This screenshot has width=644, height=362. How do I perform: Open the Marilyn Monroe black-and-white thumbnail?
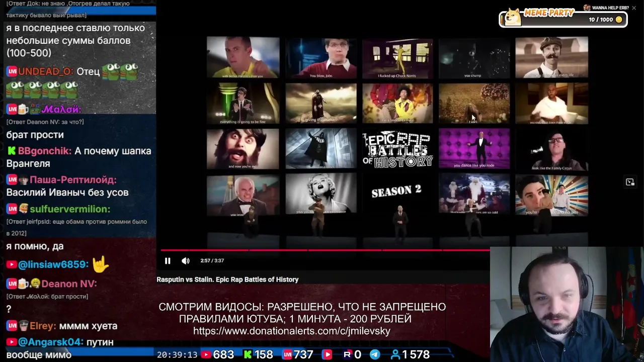[x=321, y=194]
